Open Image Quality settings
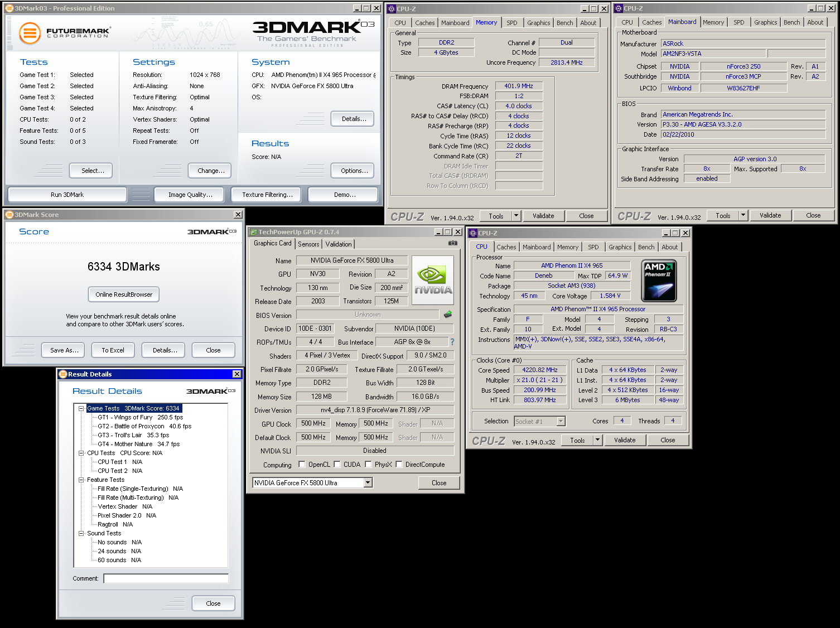The image size is (840, 628). click(x=190, y=195)
